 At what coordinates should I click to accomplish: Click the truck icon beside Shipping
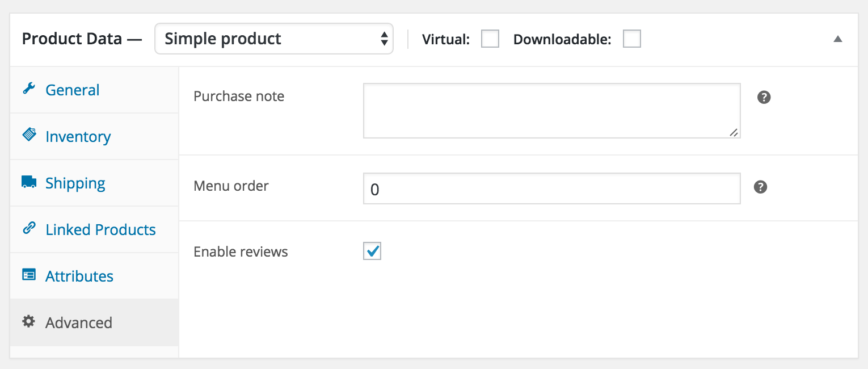click(x=28, y=182)
